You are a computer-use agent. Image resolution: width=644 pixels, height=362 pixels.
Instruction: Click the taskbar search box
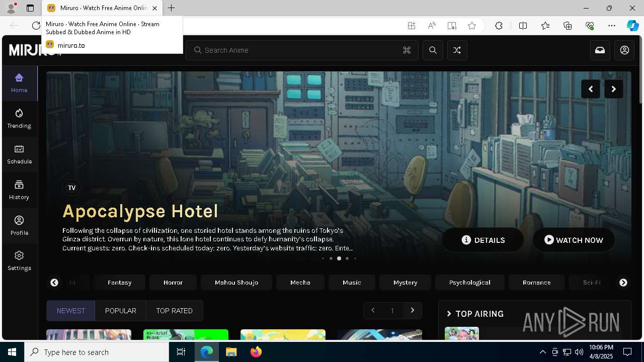point(97,352)
